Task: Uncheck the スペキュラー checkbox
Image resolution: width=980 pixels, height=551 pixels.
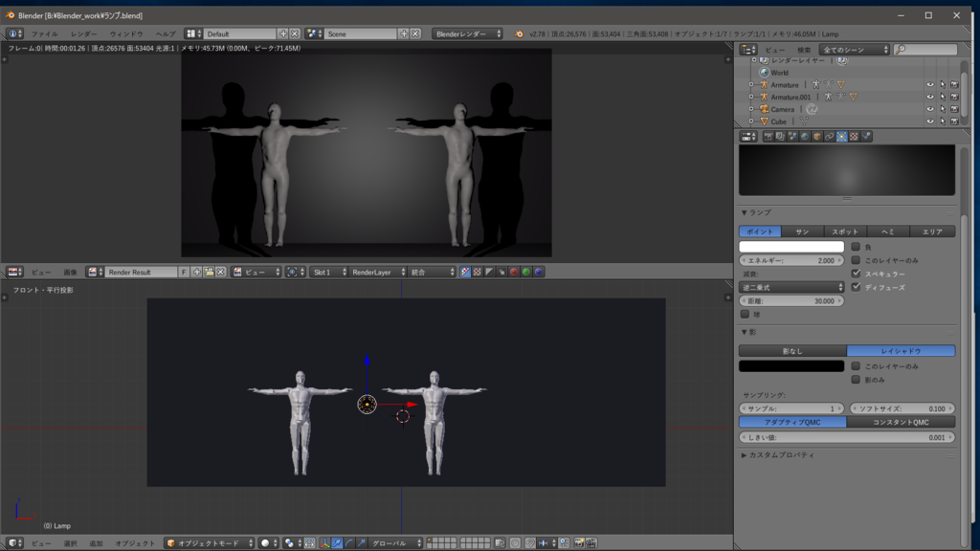Action: point(856,274)
